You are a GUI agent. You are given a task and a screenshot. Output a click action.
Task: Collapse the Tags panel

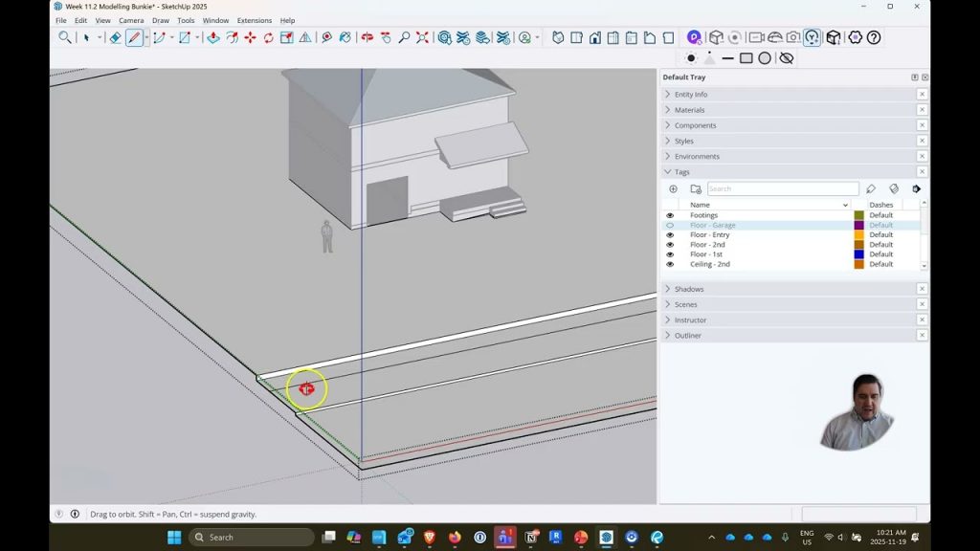point(681,172)
